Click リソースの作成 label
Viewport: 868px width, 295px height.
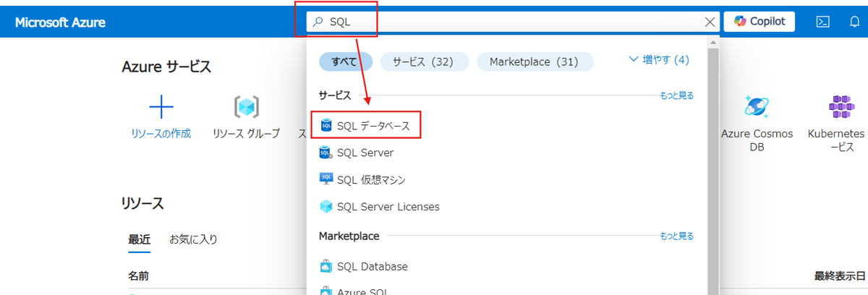coord(161,134)
